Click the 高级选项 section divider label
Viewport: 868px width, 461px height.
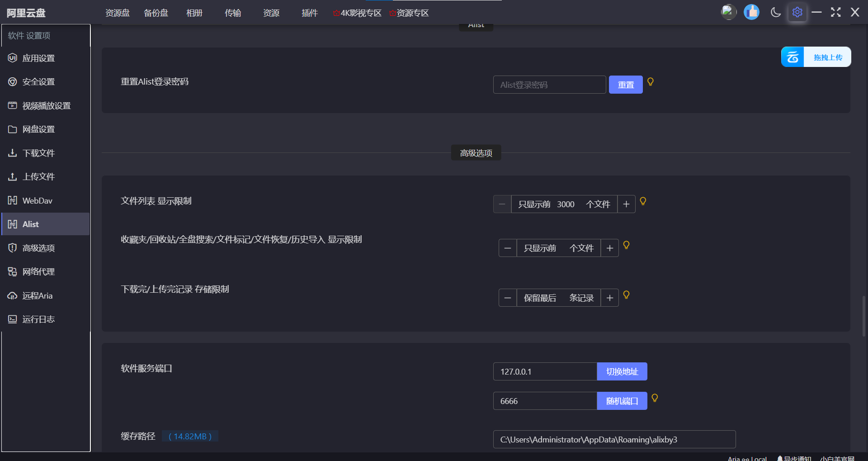click(476, 153)
